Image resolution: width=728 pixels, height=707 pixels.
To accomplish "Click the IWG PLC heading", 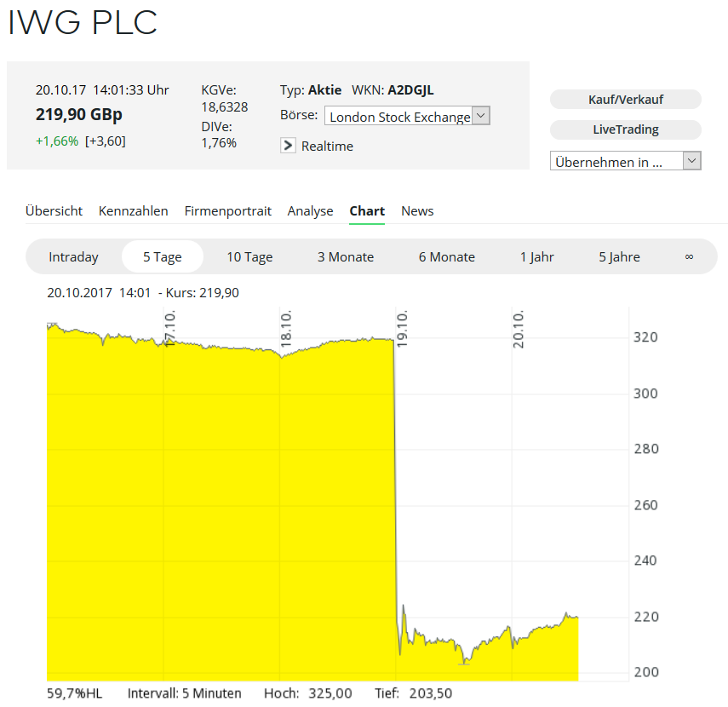I will [83, 22].
